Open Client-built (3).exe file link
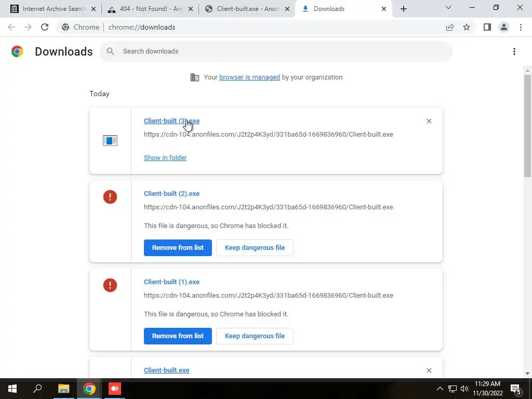Image resolution: width=532 pixels, height=399 pixels. coord(171,121)
